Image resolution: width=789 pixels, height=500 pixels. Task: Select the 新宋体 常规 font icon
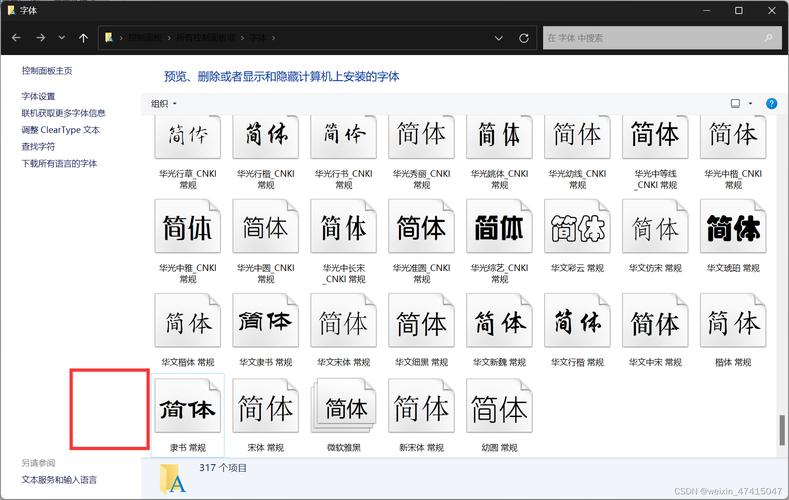click(422, 406)
